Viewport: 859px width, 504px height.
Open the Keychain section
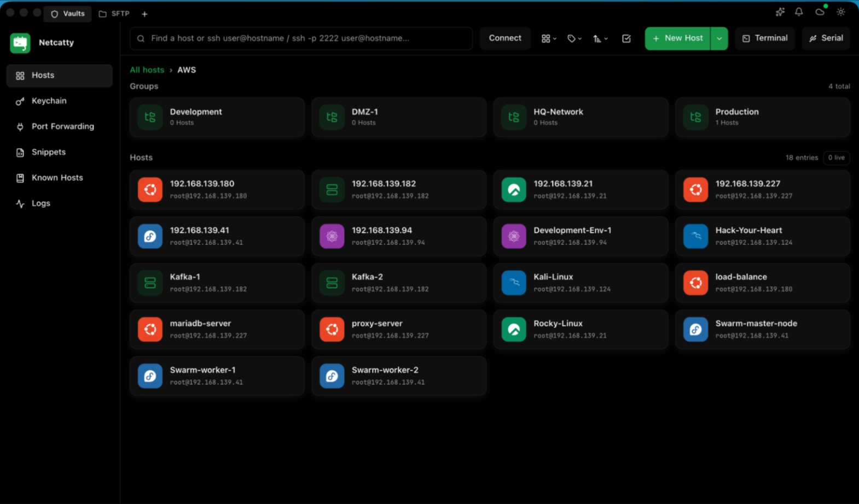pyautogui.click(x=59, y=101)
